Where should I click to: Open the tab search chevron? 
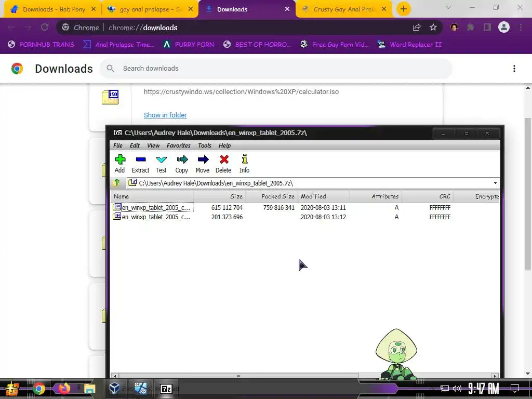coord(448,7)
